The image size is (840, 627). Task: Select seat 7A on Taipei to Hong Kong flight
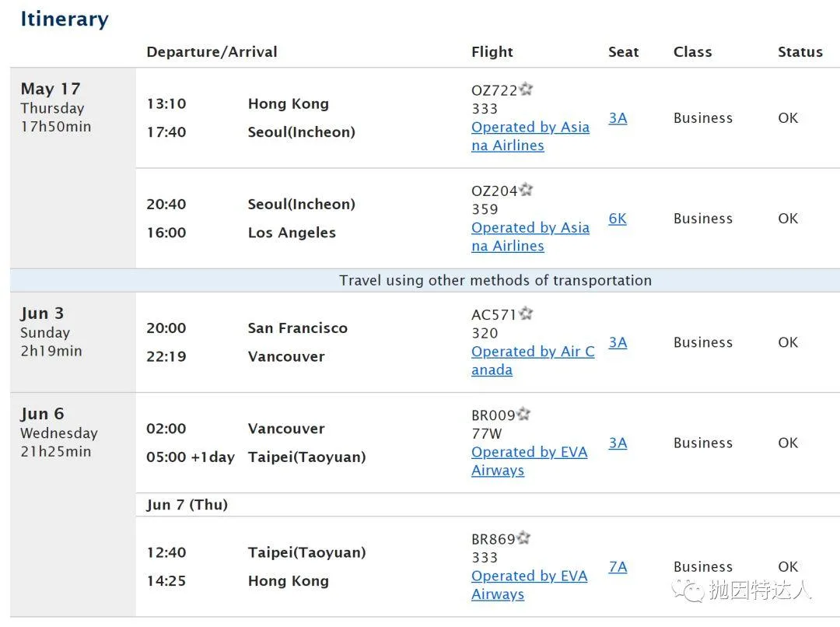click(618, 567)
